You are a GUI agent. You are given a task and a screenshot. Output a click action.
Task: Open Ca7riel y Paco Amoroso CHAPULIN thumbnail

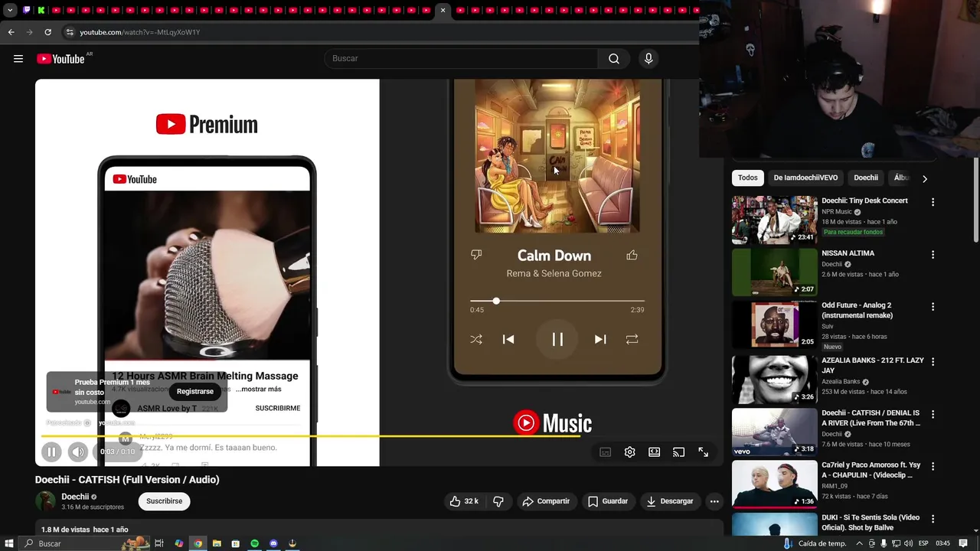click(x=774, y=484)
